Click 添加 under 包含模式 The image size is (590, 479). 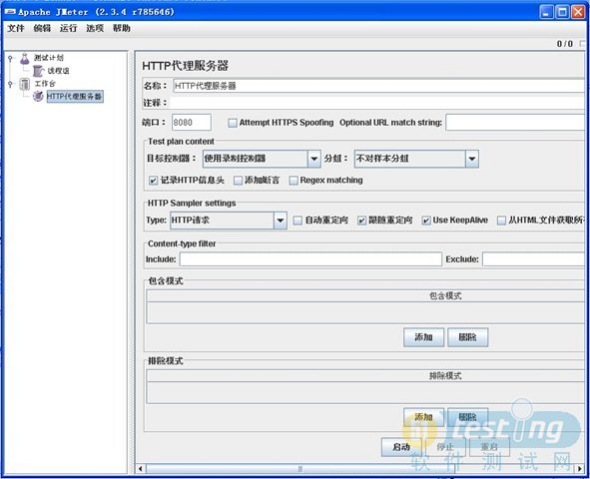(424, 337)
